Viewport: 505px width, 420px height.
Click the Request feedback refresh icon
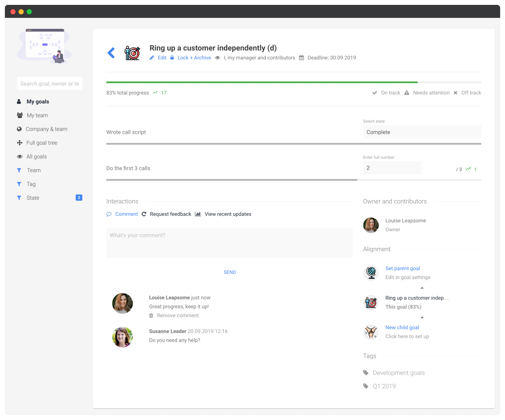[144, 214]
